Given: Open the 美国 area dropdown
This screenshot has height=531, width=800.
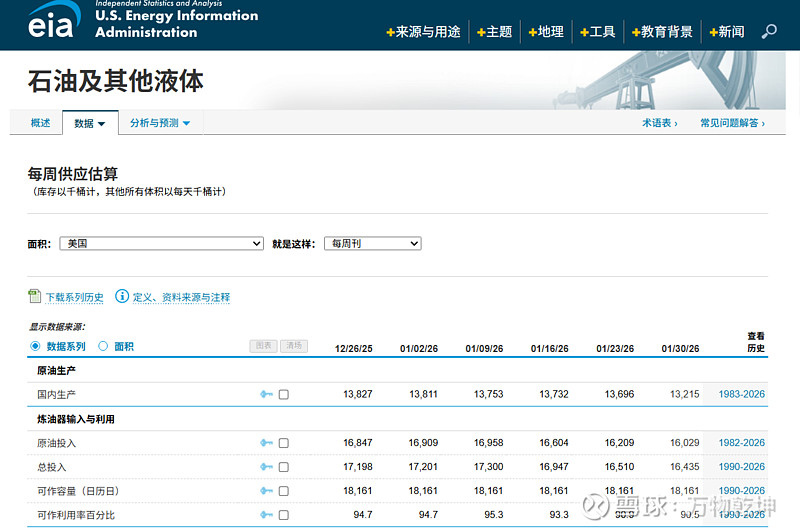Looking at the screenshot, I should 161,243.
